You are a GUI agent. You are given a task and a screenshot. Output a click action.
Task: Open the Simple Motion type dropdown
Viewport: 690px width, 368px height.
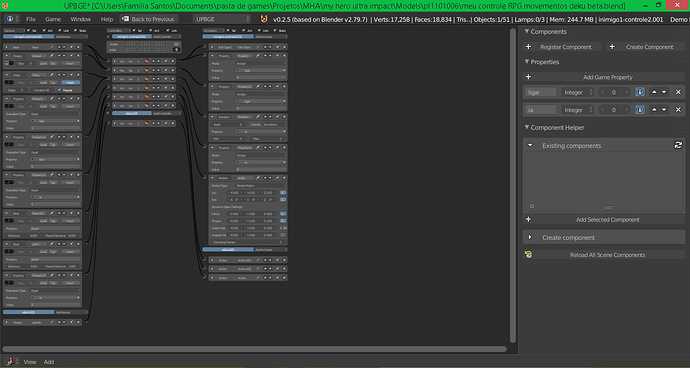261,185
